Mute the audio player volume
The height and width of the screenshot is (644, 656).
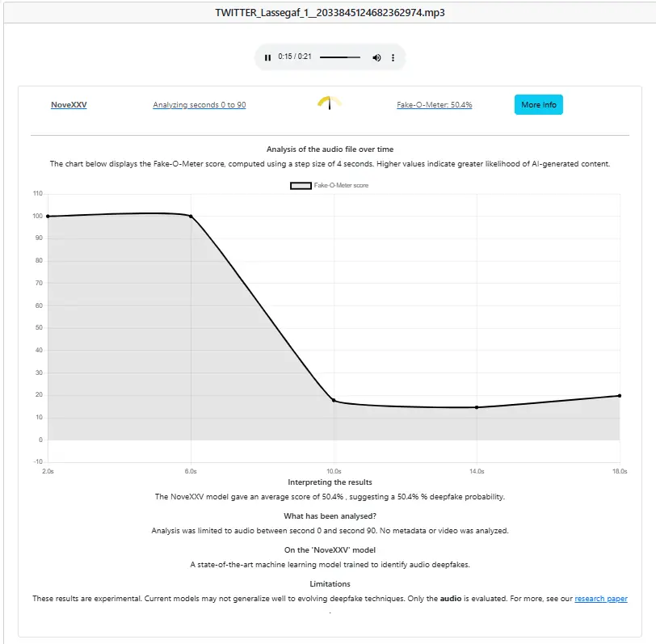coord(376,57)
